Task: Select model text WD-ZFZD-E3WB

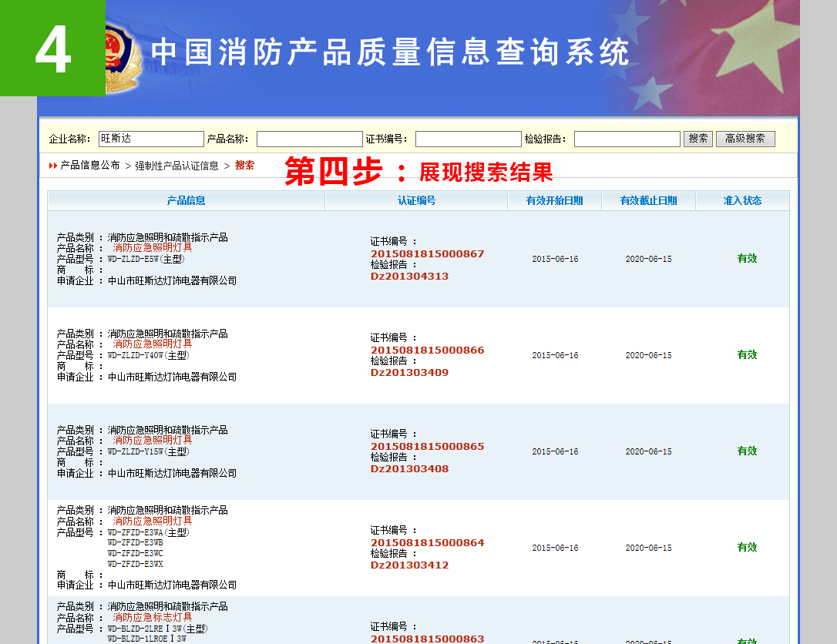Action: (x=135, y=542)
